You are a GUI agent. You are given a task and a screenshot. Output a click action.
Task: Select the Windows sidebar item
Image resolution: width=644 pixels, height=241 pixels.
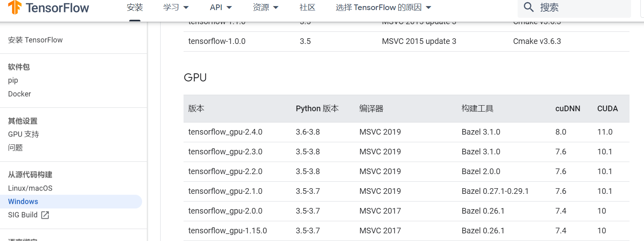click(23, 202)
